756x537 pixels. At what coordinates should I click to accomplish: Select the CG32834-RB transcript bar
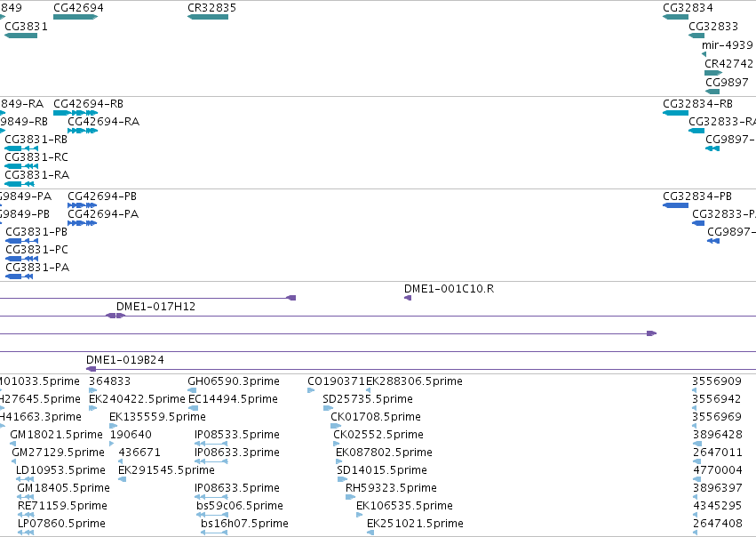point(675,113)
